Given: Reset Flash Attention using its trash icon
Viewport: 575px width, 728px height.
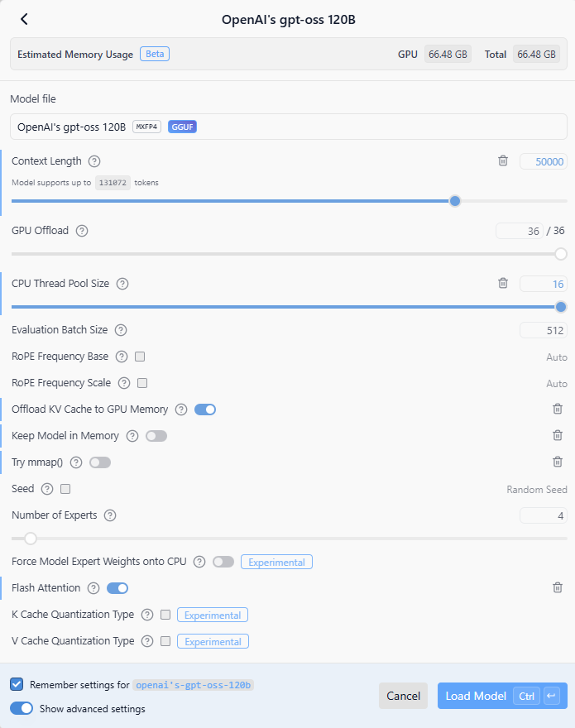Looking at the screenshot, I should pyautogui.click(x=558, y=587).
